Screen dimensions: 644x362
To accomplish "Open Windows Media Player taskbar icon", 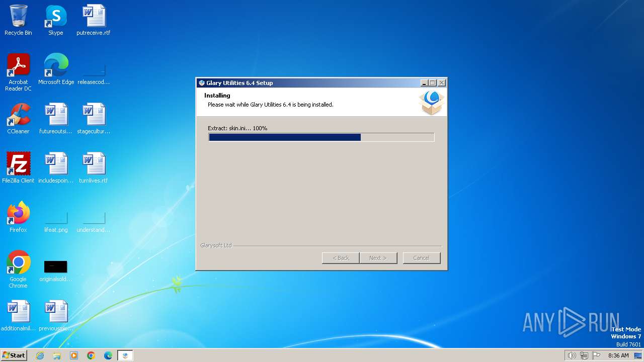I will tap(74, 355).
